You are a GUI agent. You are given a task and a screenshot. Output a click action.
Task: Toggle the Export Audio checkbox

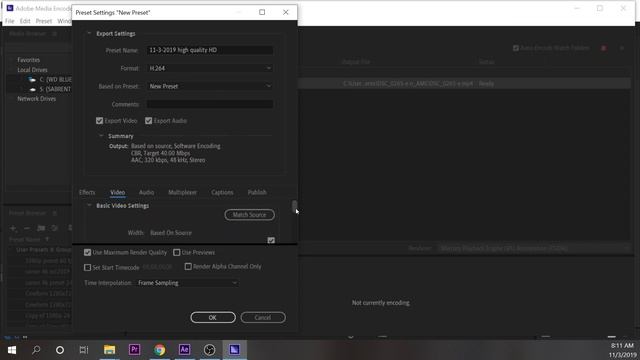click(149, 121)
